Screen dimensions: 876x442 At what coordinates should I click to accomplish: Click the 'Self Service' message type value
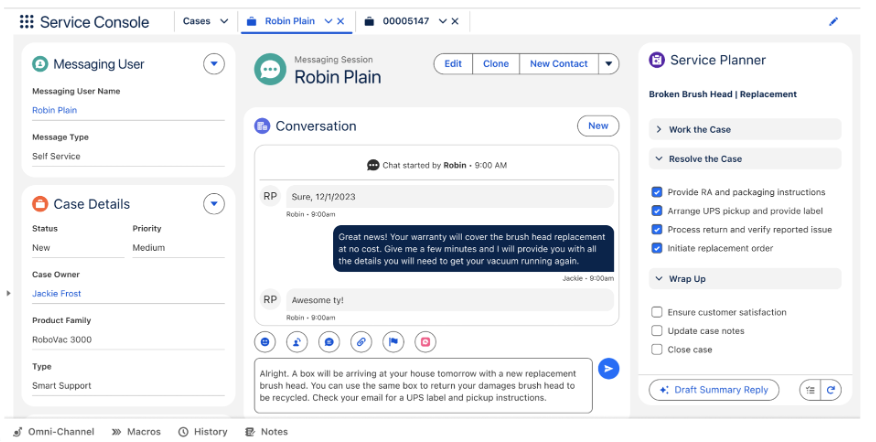click(x=56, y=156)
